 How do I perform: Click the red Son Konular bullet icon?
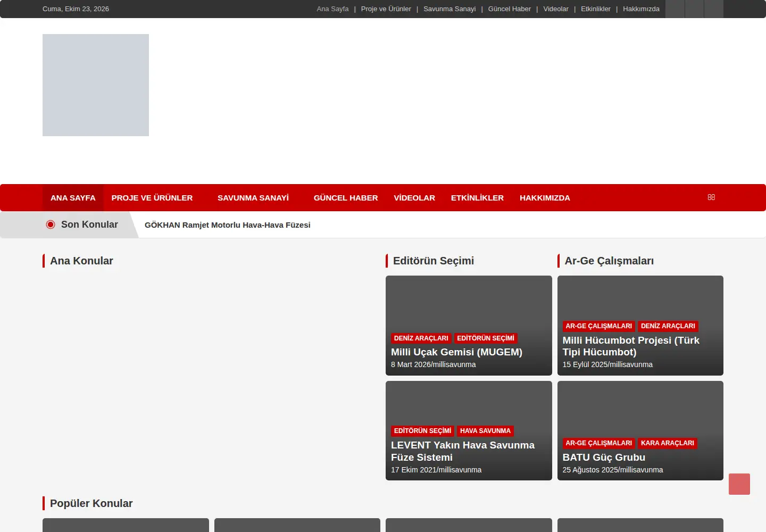(51, 225)
